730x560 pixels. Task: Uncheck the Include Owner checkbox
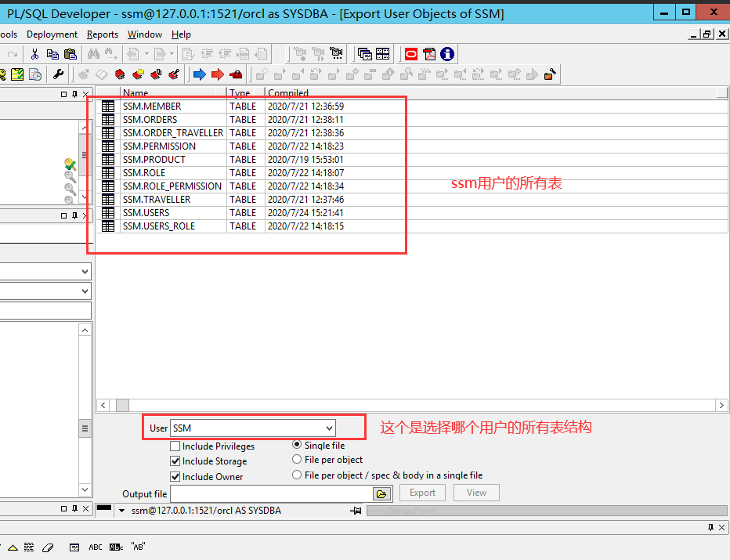click(x=175, y=477)
